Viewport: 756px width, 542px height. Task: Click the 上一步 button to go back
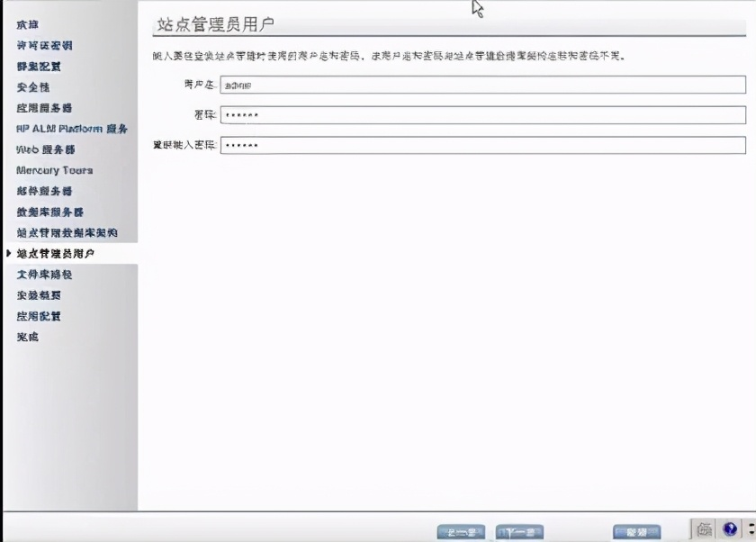coord(460,531)
